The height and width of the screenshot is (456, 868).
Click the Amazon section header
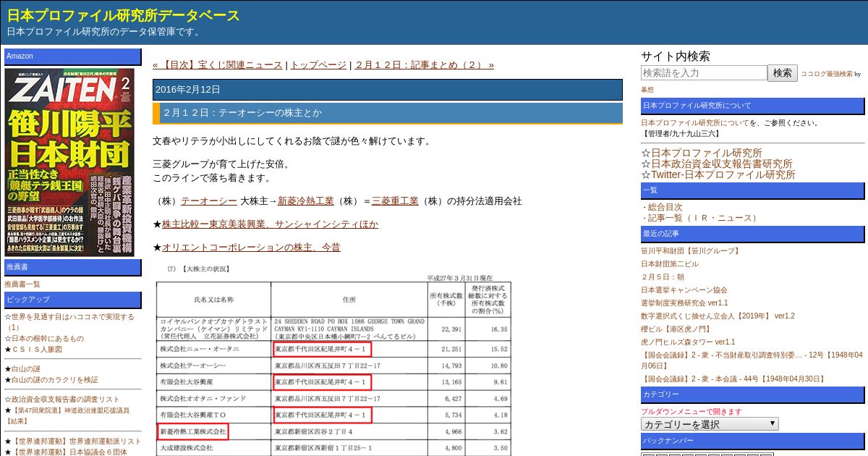[73, 56]
